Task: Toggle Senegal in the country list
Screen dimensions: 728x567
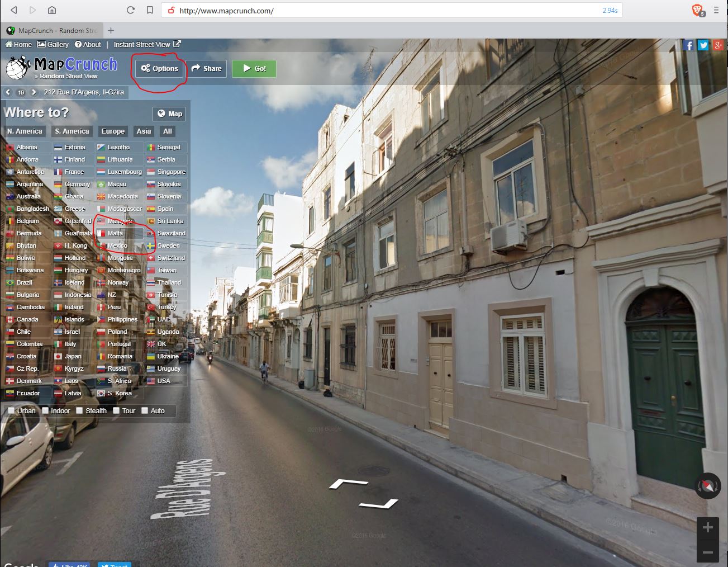Action: coord(166,147)
